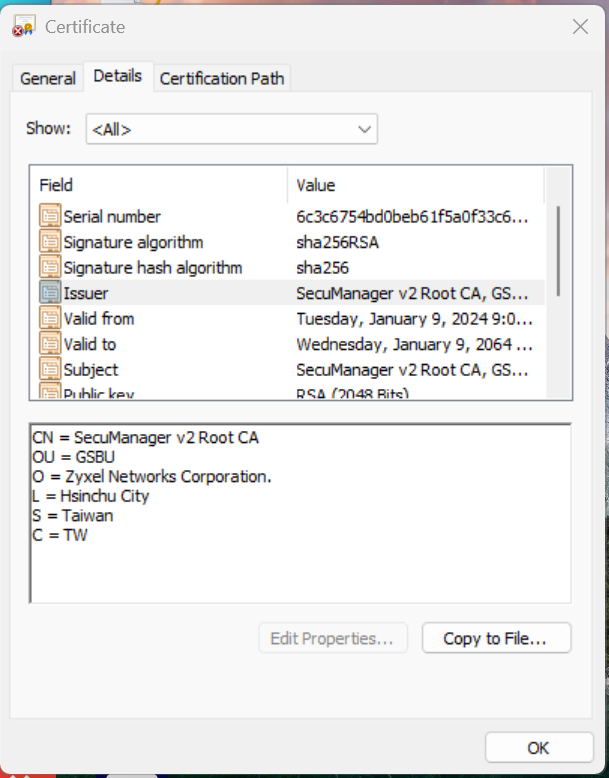Image resolution: width=609 pixels, height=778 pixels.
Task: Select the Subject row label
Action: tap(91, 370)
